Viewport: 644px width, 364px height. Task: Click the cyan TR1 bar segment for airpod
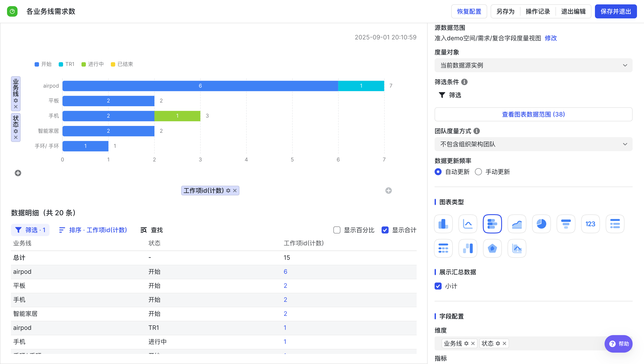pyautogui.click(x=361, y=86)
